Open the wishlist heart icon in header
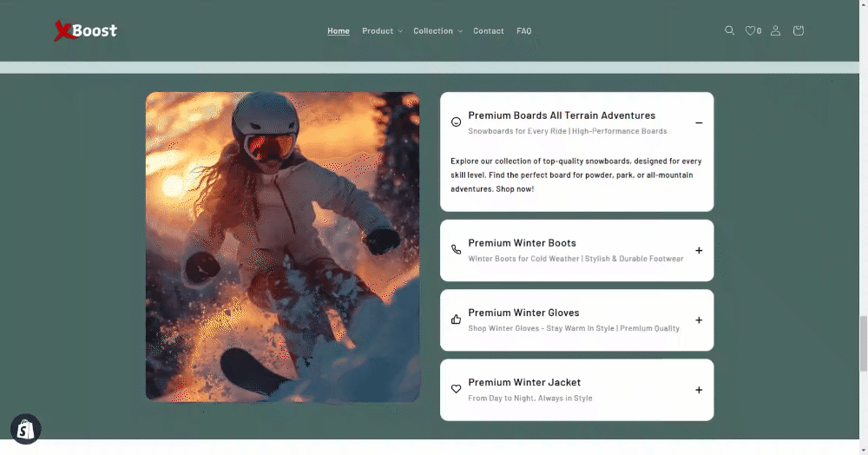 pyautogui.click(x=750, y=30)
